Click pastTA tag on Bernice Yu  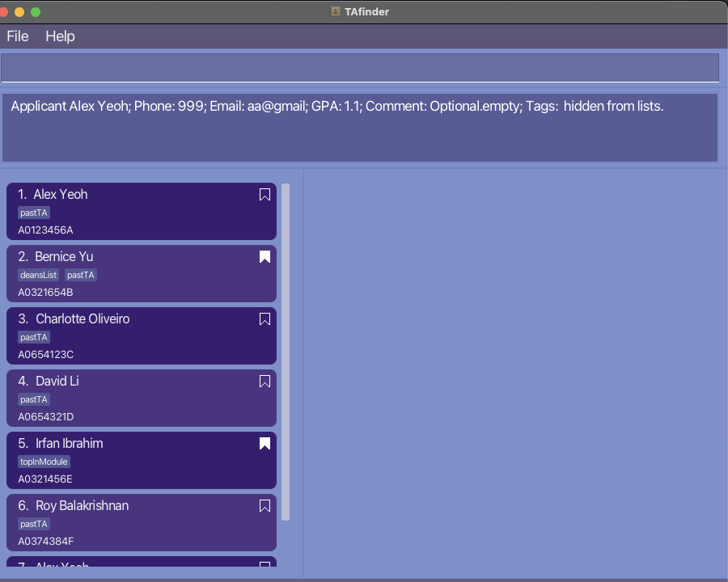coord(81,275)
